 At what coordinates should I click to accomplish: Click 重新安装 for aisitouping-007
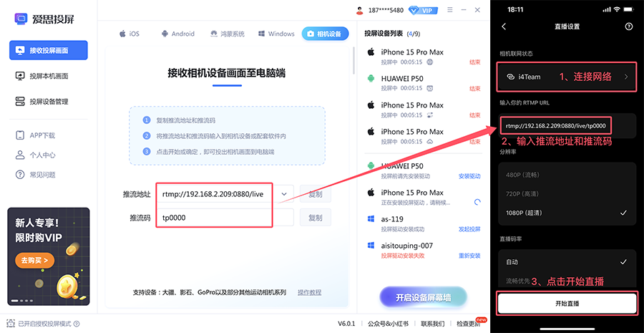pos(469,255)
